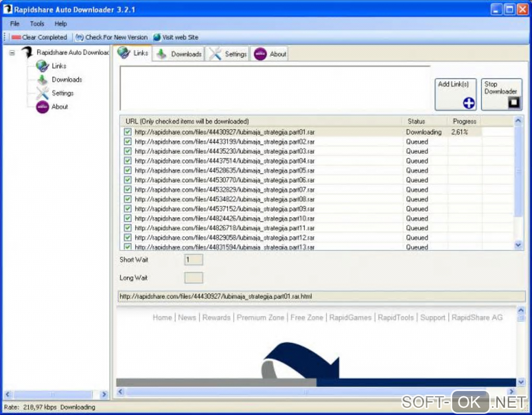Click the Clear Completed red icon
Image resolution: width=532 pixels, height=415 pixels.
coord(16,38)
